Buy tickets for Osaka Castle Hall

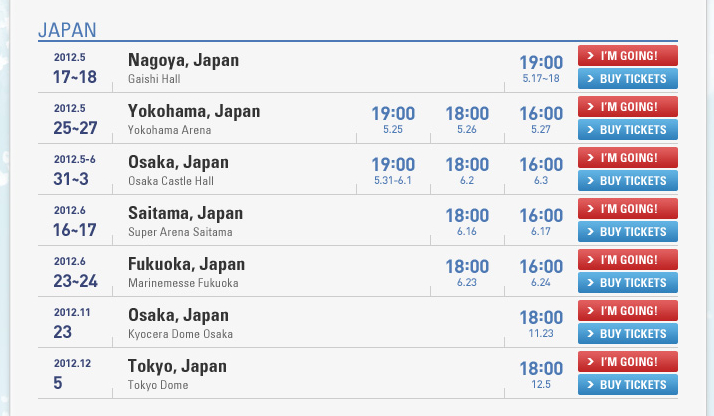627,181
